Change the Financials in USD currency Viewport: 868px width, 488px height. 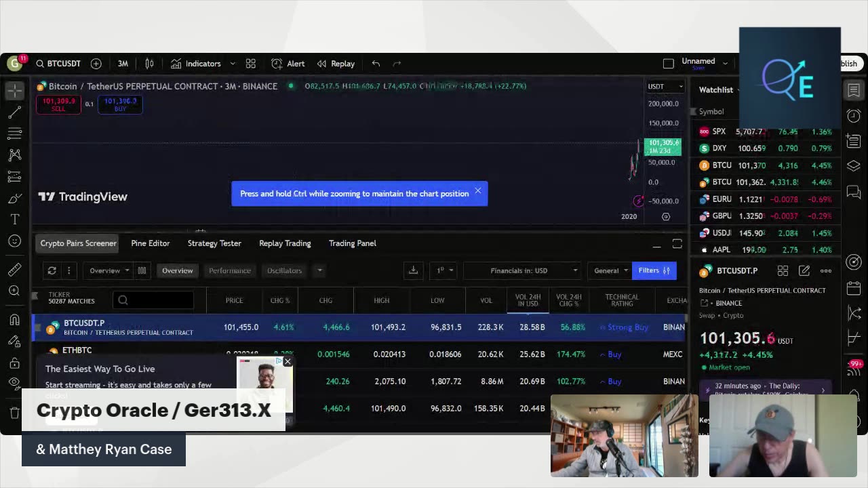click(x=523, y=270)
